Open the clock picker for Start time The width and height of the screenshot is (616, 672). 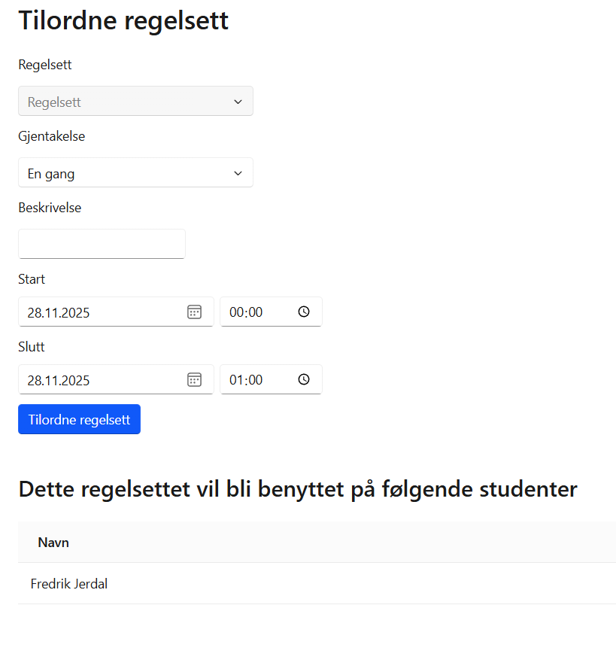pos(304,312)
